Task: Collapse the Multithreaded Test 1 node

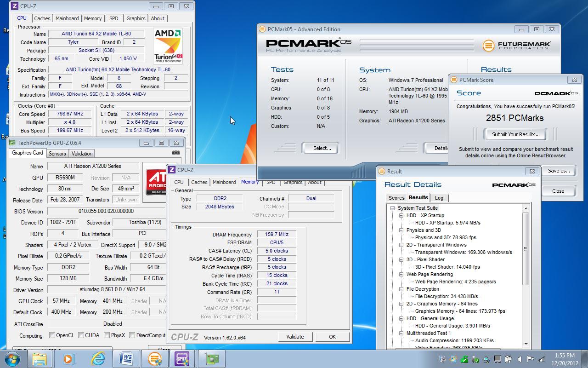Action: point(401,333)
